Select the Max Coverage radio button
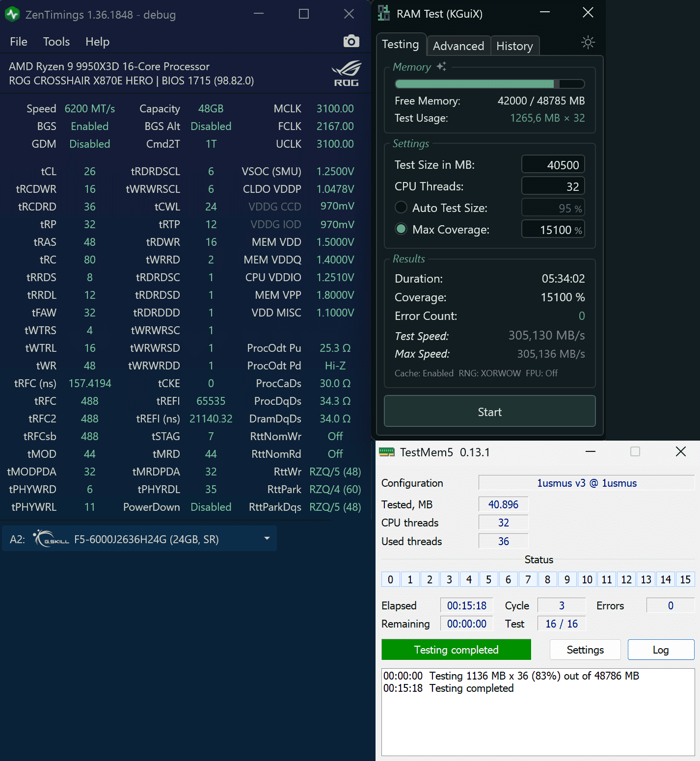 tap(401, 229)
